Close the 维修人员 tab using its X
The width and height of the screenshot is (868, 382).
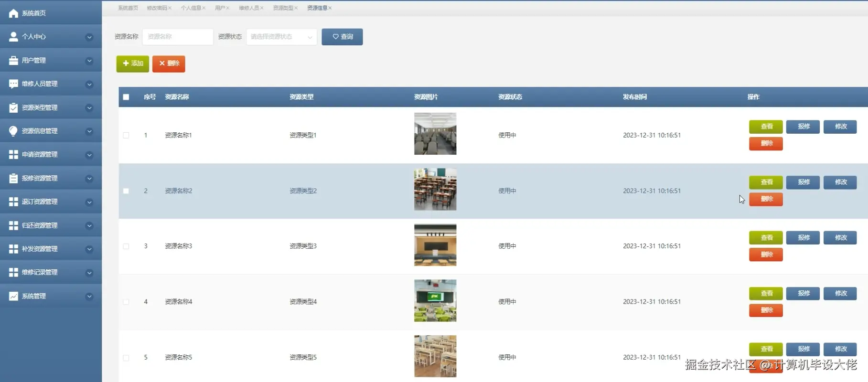coord(262,8)
